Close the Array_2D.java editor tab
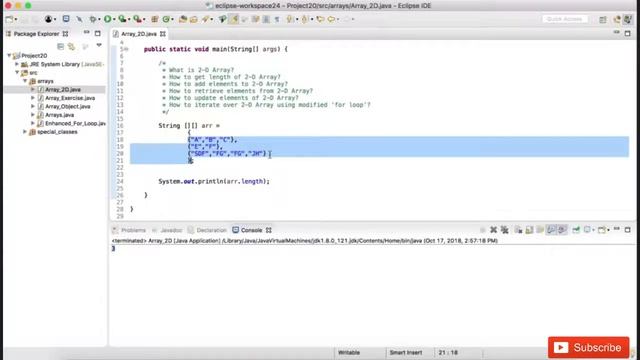 point(163,34)
